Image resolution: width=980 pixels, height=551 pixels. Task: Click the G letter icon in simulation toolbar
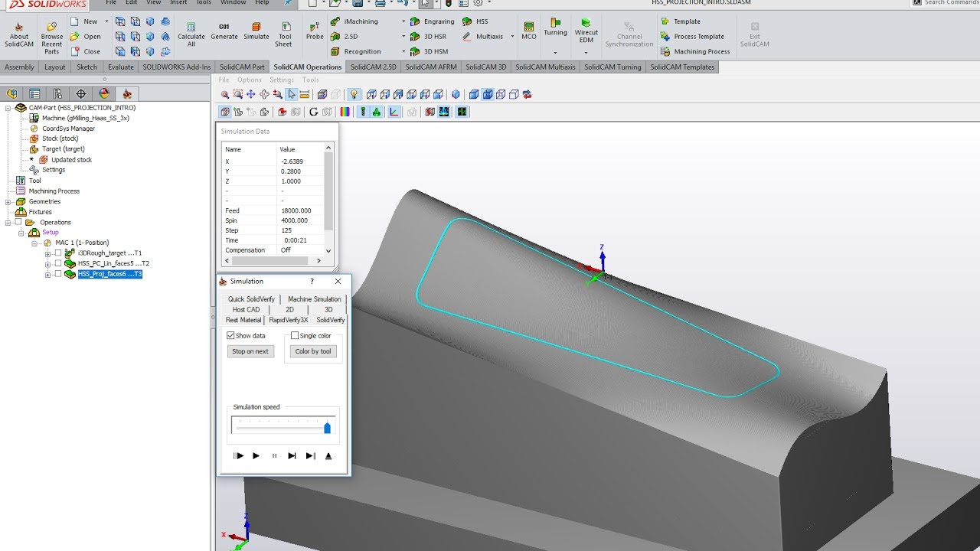313,112
